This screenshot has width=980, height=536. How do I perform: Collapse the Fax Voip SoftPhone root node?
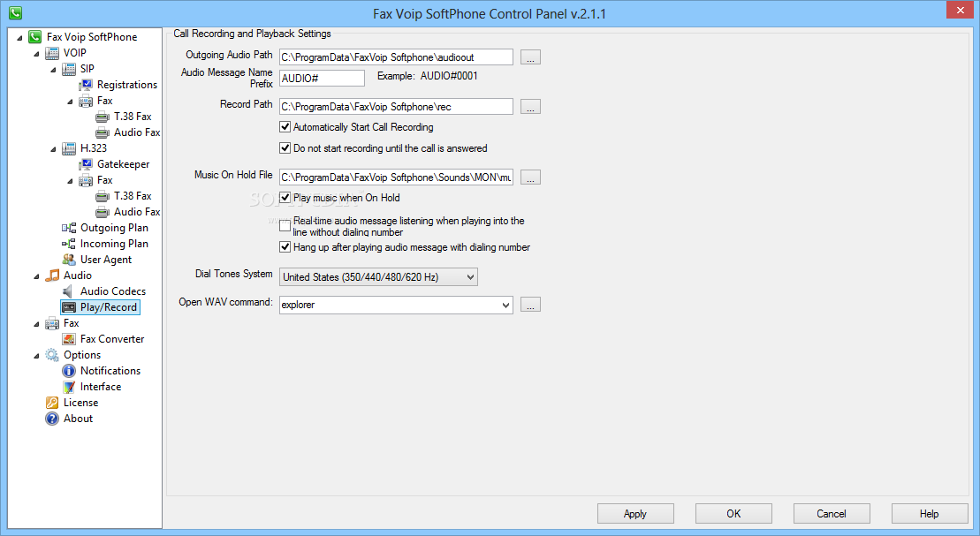coord(19,38)
